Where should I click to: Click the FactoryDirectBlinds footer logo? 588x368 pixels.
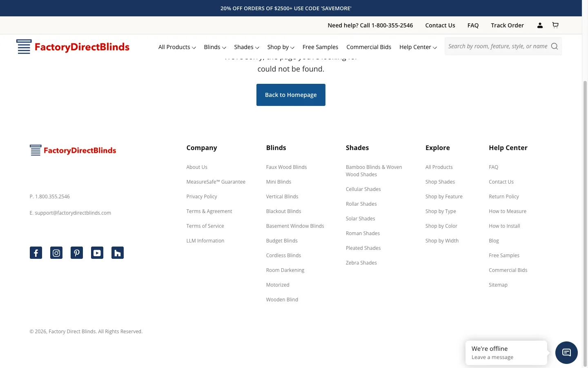click(73, 150)
